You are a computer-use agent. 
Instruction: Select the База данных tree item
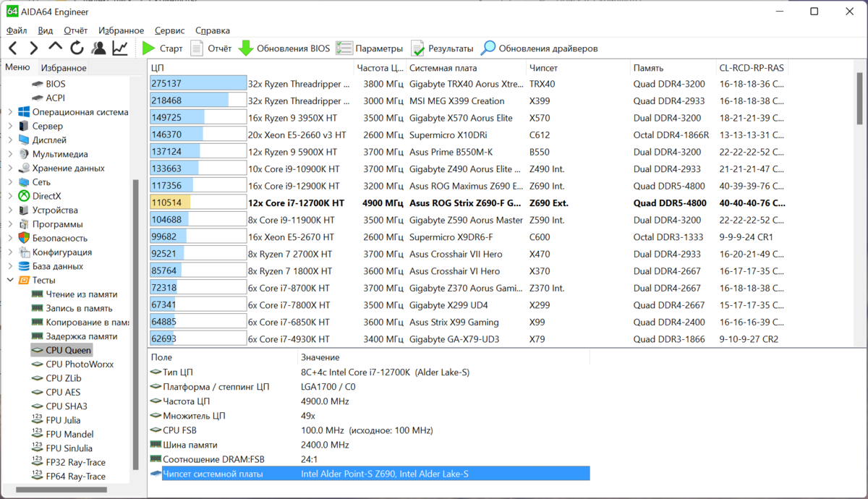tap(57, 266)
